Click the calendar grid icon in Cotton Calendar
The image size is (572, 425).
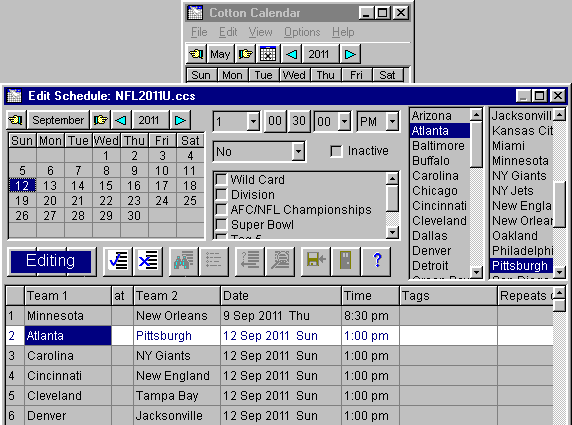point(268,54)
